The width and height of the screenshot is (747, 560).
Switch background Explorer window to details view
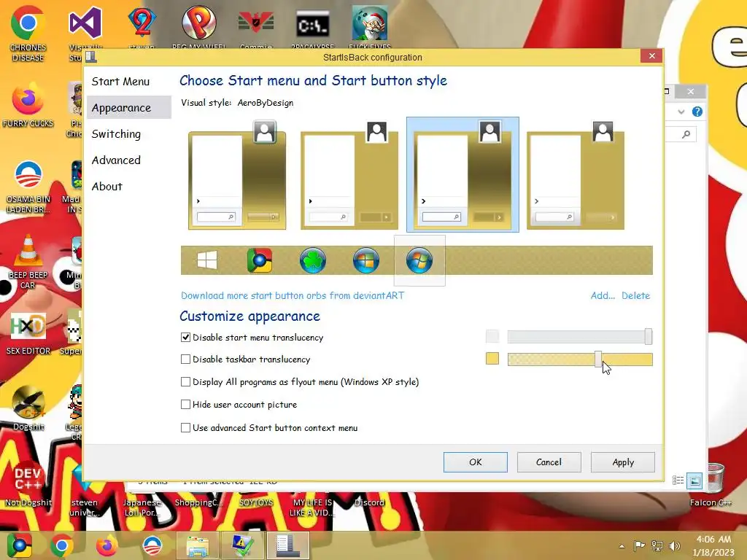coord(678,481)
